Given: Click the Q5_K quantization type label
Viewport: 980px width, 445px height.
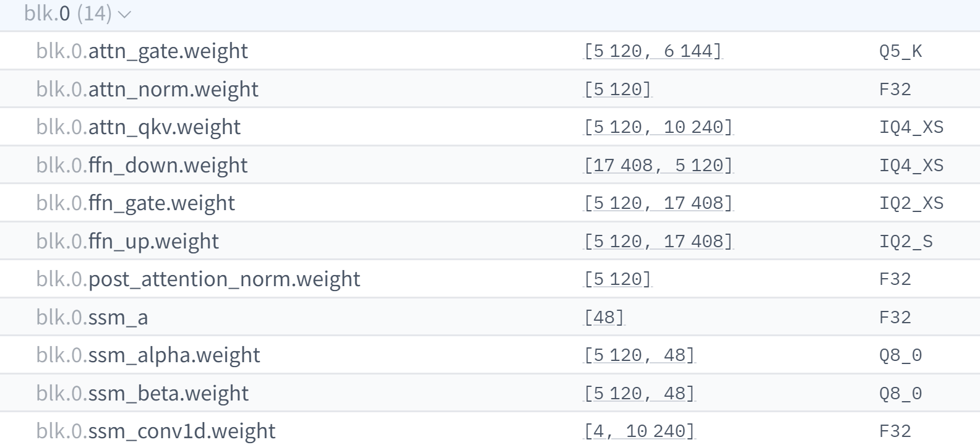Looking at the screenshot, I should 900,51.
